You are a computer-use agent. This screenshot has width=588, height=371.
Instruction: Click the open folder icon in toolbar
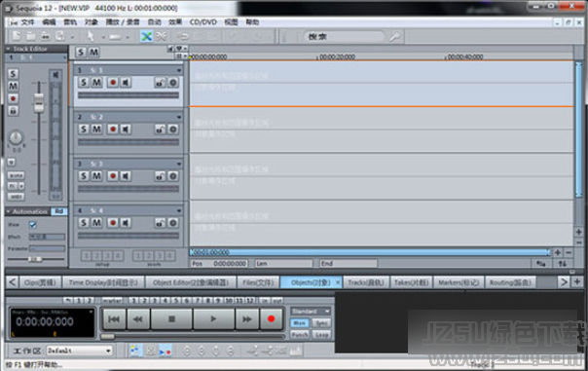[31, 36]
